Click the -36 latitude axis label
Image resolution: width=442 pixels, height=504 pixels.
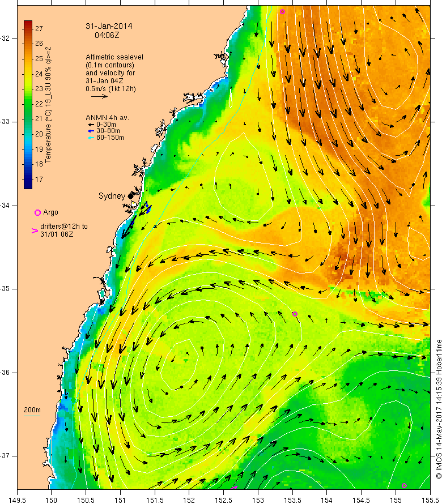click(x=5, y=373)
